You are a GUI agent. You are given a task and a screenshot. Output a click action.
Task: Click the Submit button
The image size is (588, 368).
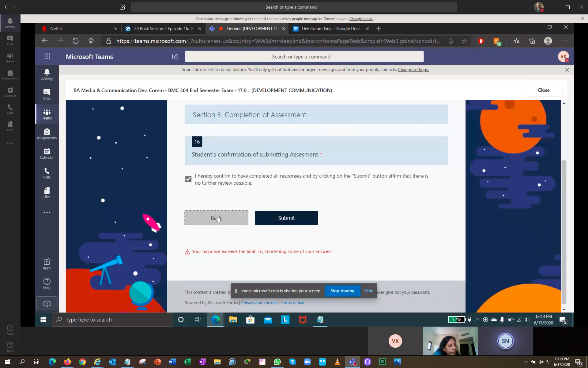pos(286,218)
